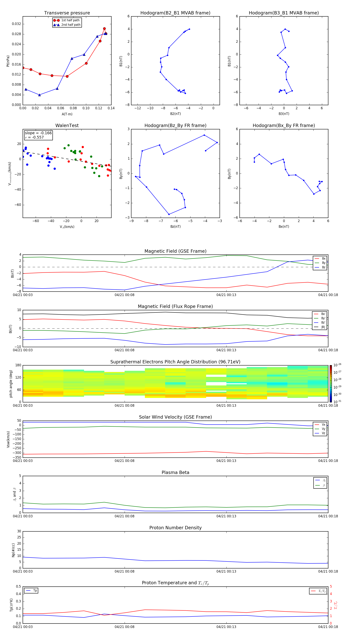The height and width of the screenshot is (644, 351).
Task: Click the 'Bx(nT)' x-axis label
Action: [284, 227]
